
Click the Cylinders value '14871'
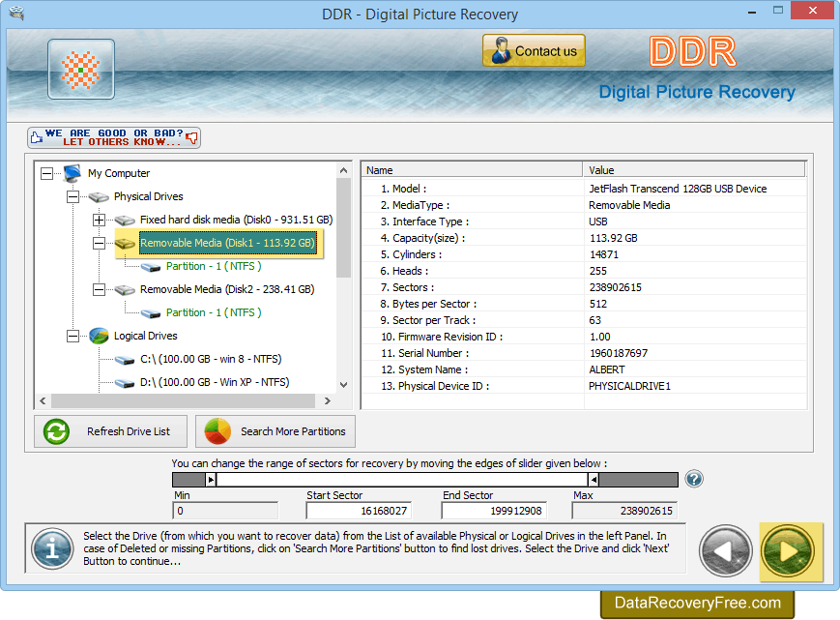click(604, 254)
